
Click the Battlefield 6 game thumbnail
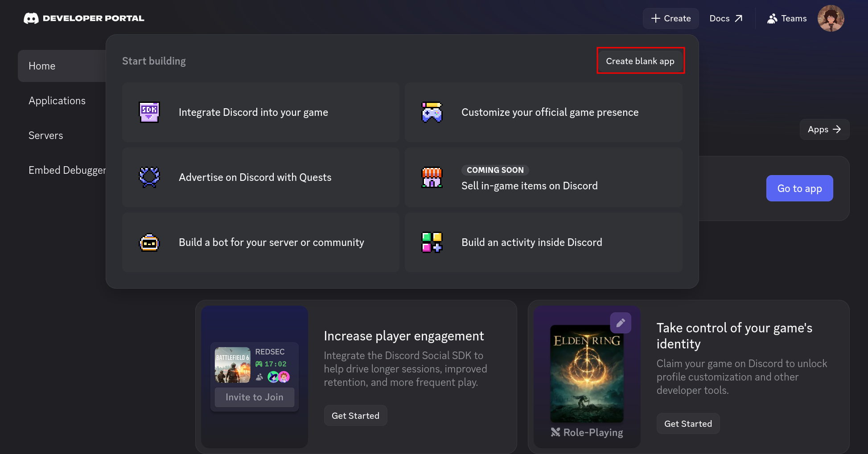pyautogui.click(x=233, y=365)
